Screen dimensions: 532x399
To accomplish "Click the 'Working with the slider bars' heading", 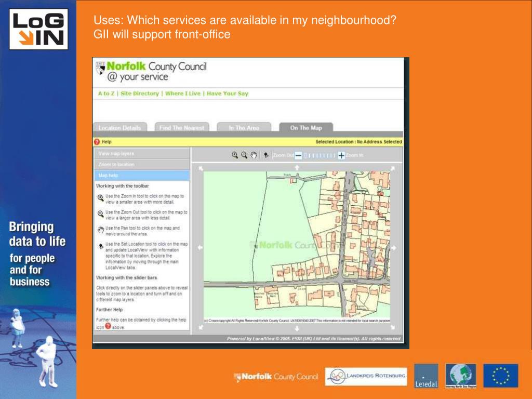I will [x=127, y=277].
